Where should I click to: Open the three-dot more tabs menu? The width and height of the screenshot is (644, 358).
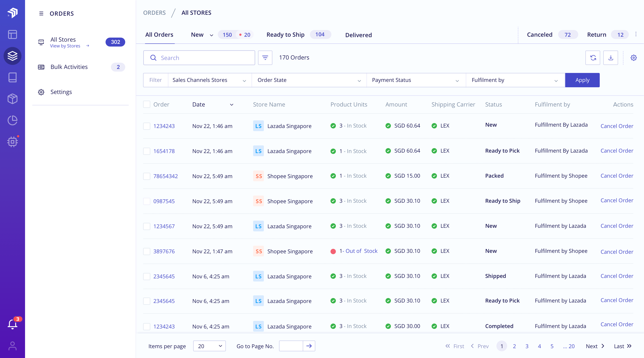(636, 34)
